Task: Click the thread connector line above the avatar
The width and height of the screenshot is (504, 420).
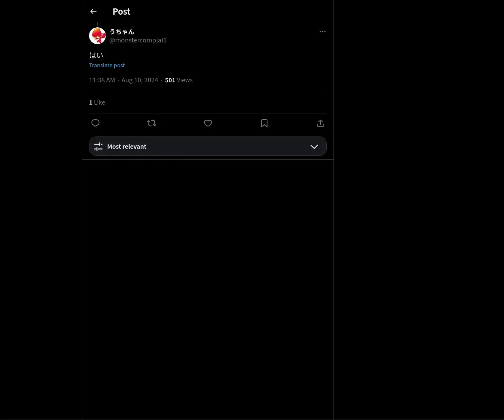Action: 97,24
